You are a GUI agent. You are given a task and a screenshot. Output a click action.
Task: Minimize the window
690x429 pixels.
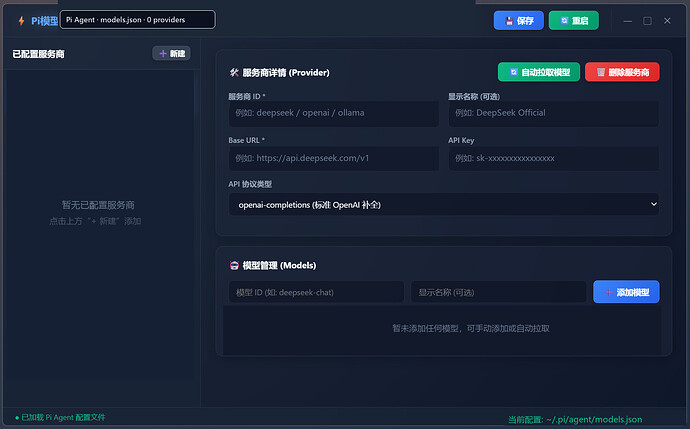[628, 21]
